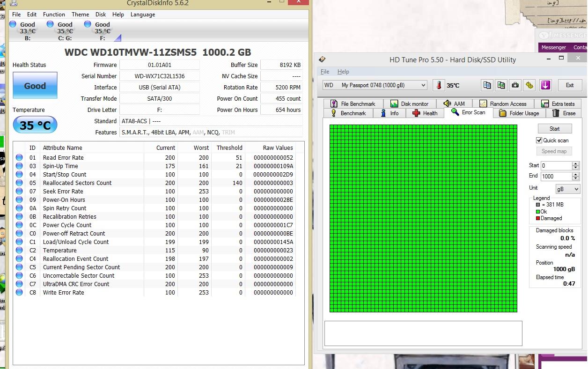This screenshot has height=369, width=588.
Task: Click the Start scan button
Action: pos(554,129)
